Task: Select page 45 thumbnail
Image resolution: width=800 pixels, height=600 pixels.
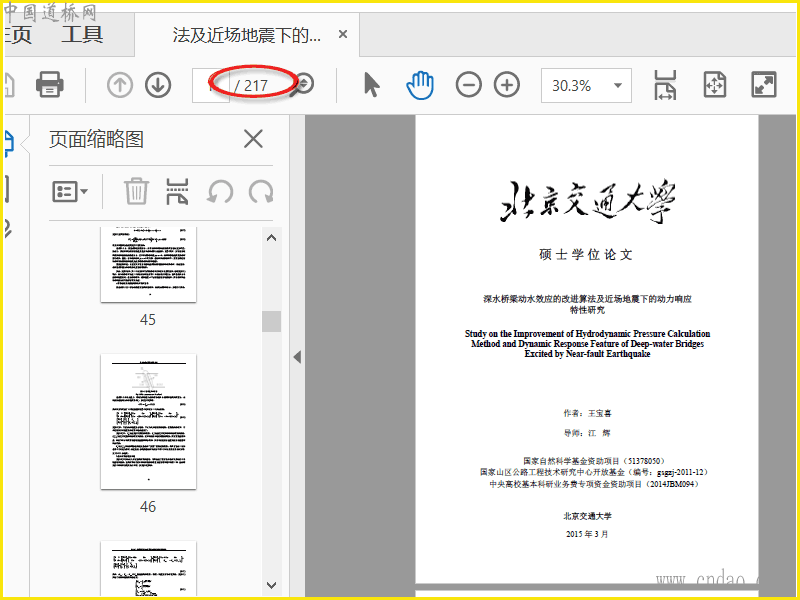Action: [148, 264]
